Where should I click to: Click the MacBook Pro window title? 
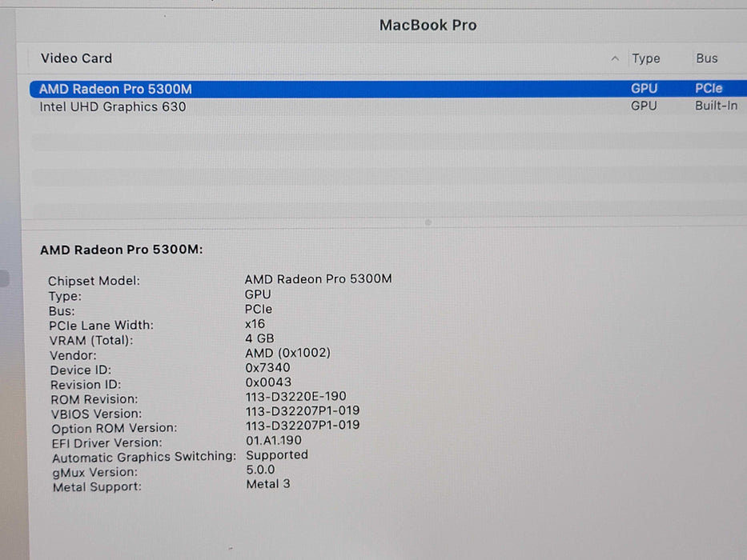click(428, 25)
